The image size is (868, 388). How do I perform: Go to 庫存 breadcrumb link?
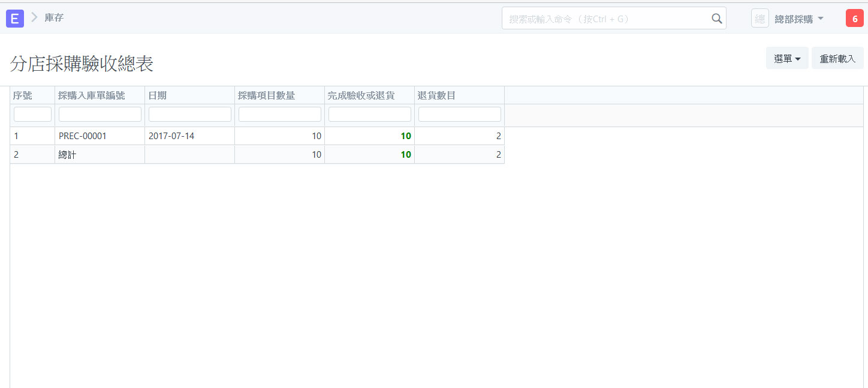coord(54,18)
